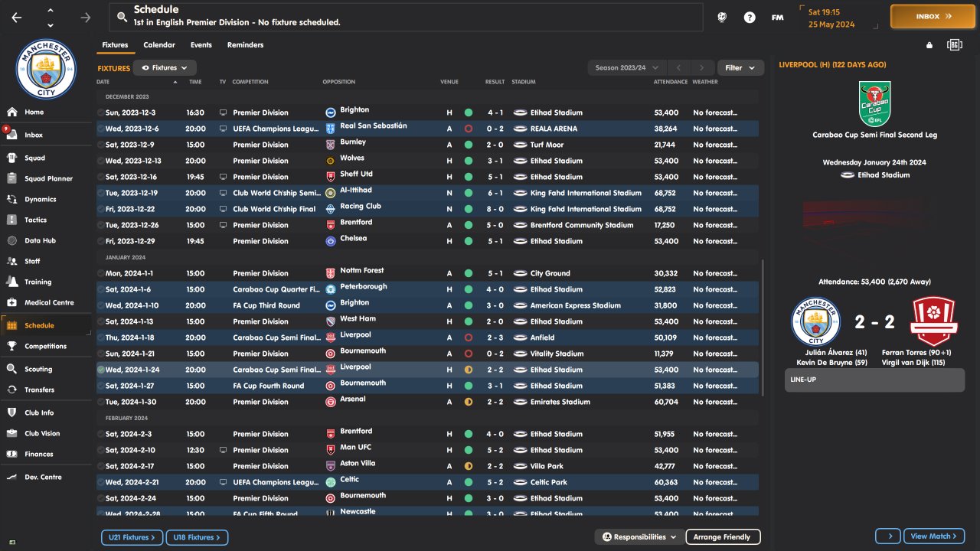Screen dimensions: 980x551
Task: Open the Season 2023/24 selector
Action: [x=627, y=68]
